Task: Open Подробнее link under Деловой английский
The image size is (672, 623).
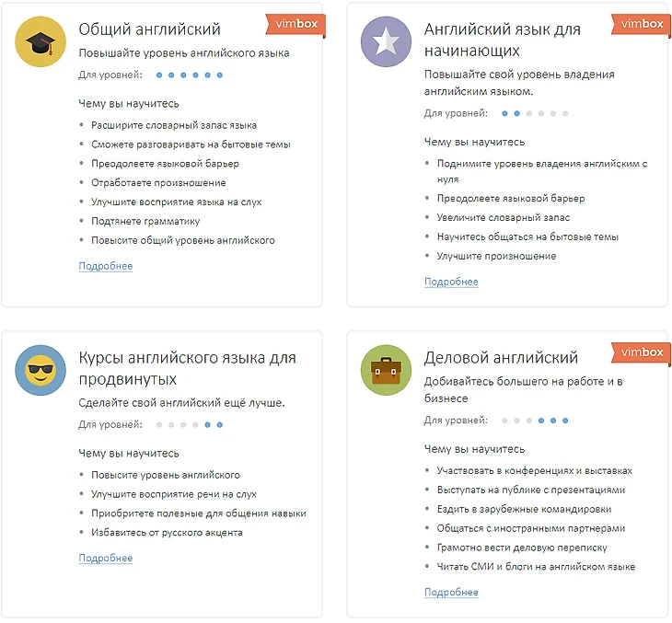Action: (451, 592)
